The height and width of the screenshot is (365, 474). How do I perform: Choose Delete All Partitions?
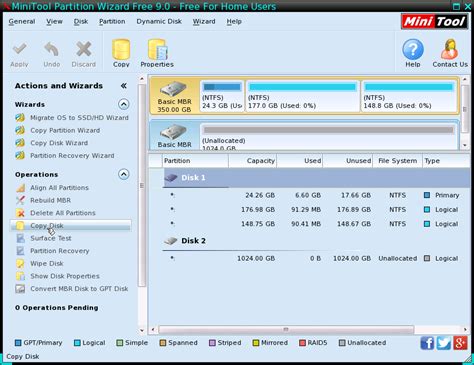(x=63, y=213)
